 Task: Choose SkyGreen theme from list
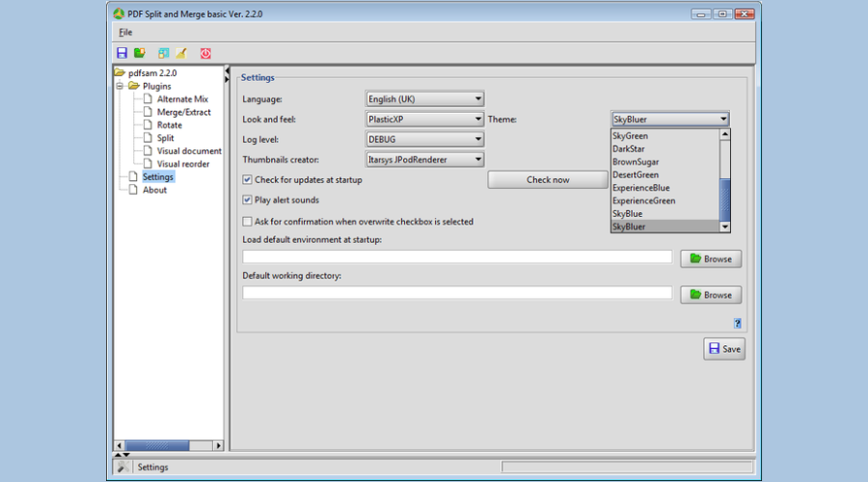pyautogui.click(x=665, y=136)
